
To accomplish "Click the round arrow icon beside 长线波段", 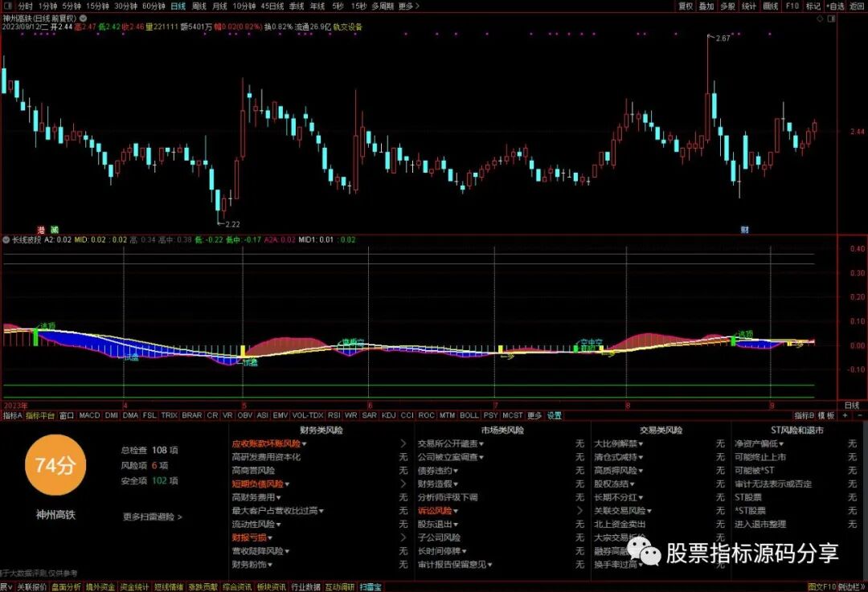I will tap(6, 239).
